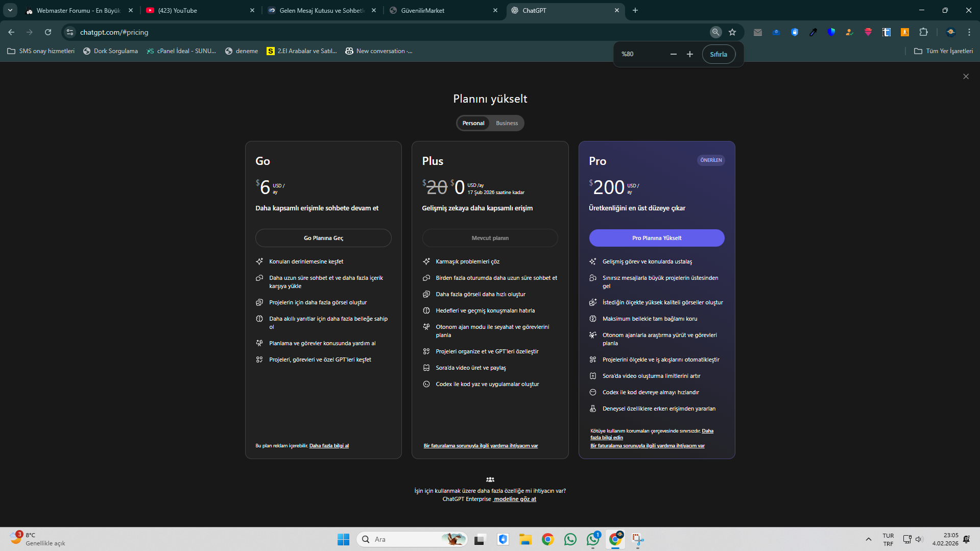Screen dimensions: 980x551
Task: Follow the Enterprise 'modeline göz at' link
Action: [x=515, y=499]
